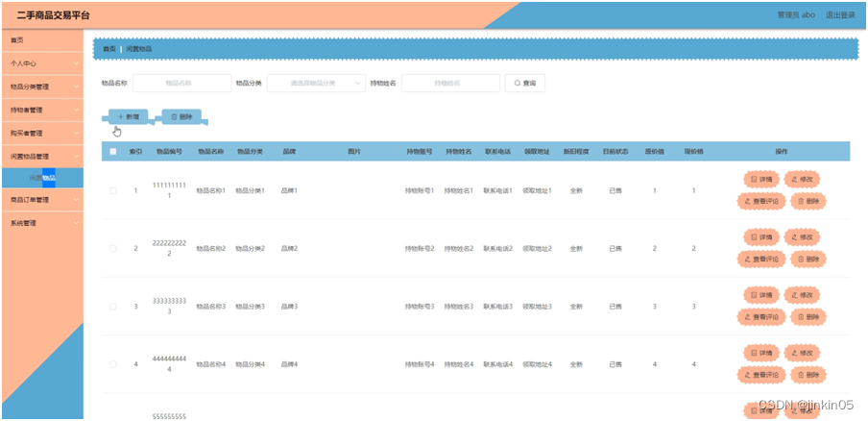Check the checkbox for row index 1
The width and height of the screenshot is (868, 421).
[x=113, y=190]
